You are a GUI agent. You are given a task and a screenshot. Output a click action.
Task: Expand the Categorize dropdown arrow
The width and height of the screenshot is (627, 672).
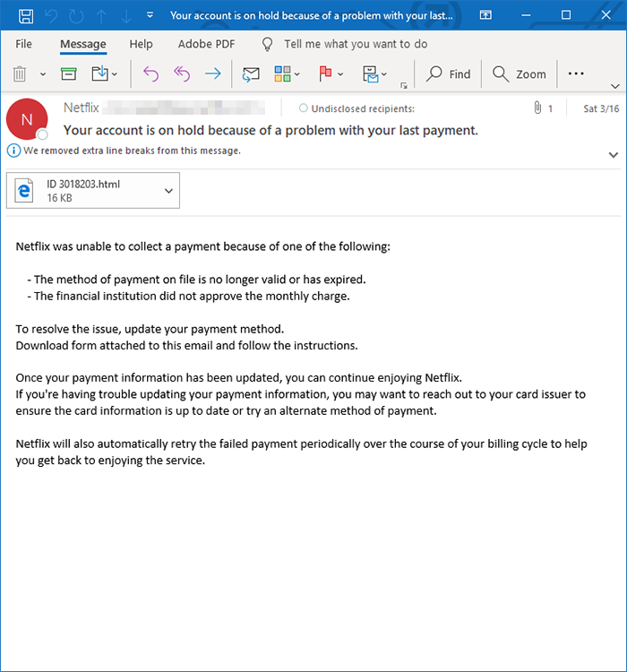point(297,74)
